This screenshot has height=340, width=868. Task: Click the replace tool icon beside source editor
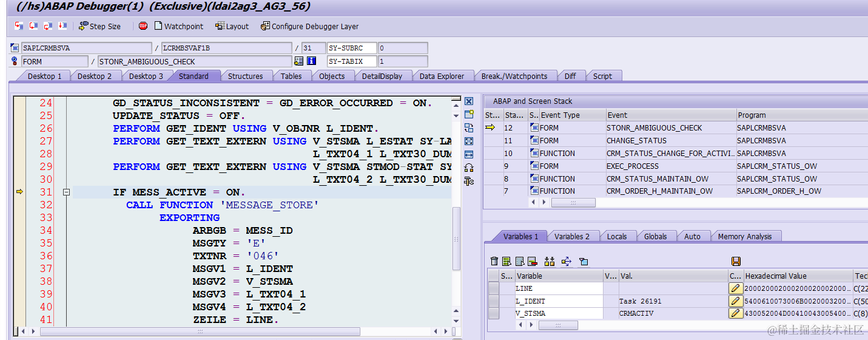(468, 127)
